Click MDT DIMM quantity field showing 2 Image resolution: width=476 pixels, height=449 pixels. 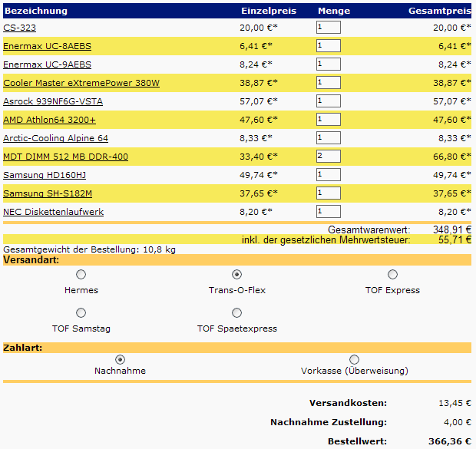pyautogui.click(x=329, y=157)
